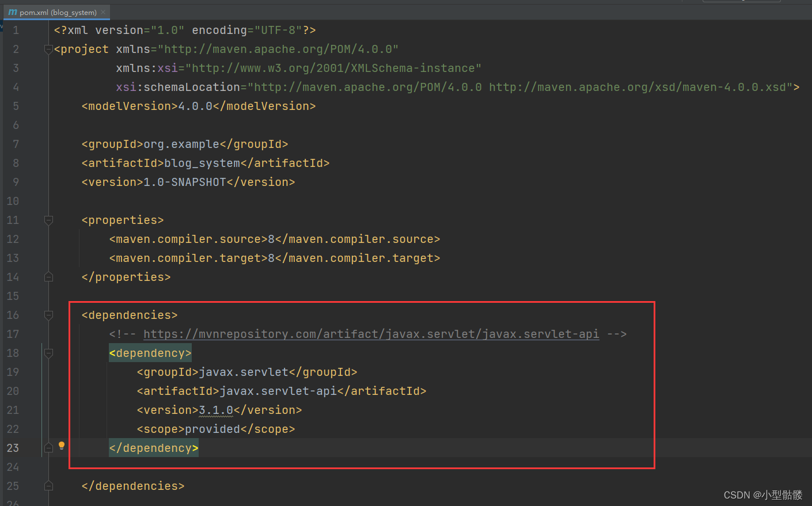This screenshot has width=812, height=506.
Task: Click fold end marker beside closing properties tag
Action: (x=48, y=277)
